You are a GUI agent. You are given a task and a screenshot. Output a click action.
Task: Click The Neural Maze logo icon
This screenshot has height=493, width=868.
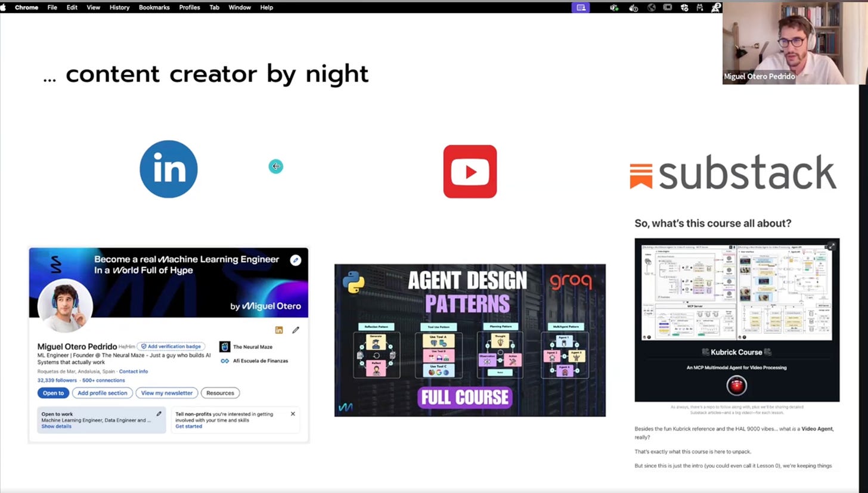tap(225, 346)
